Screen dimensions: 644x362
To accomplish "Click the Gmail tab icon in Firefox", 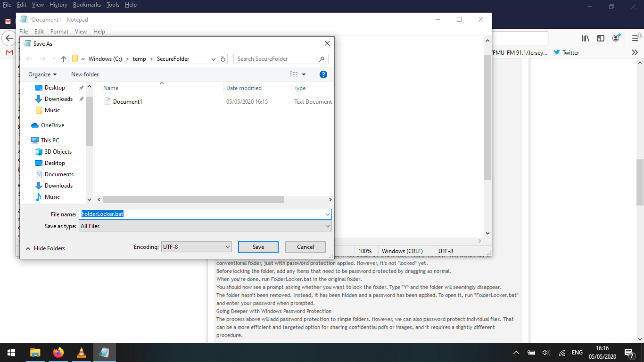I will click(8, 21).
